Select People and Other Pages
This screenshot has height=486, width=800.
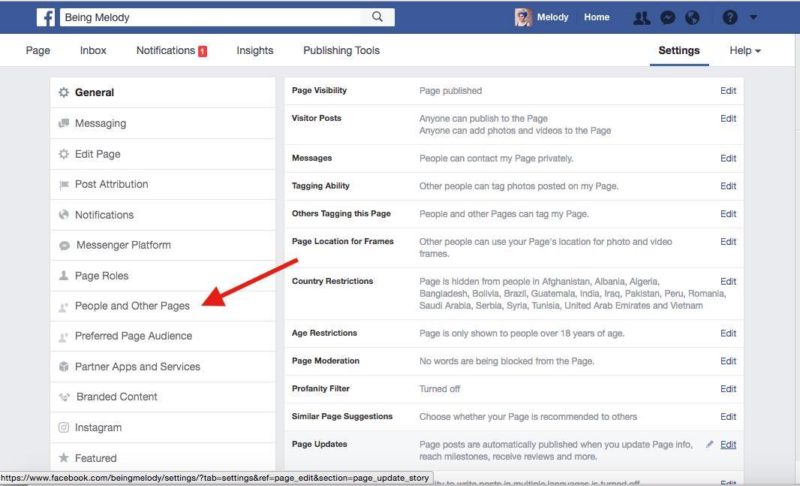(x=163, y=306)
